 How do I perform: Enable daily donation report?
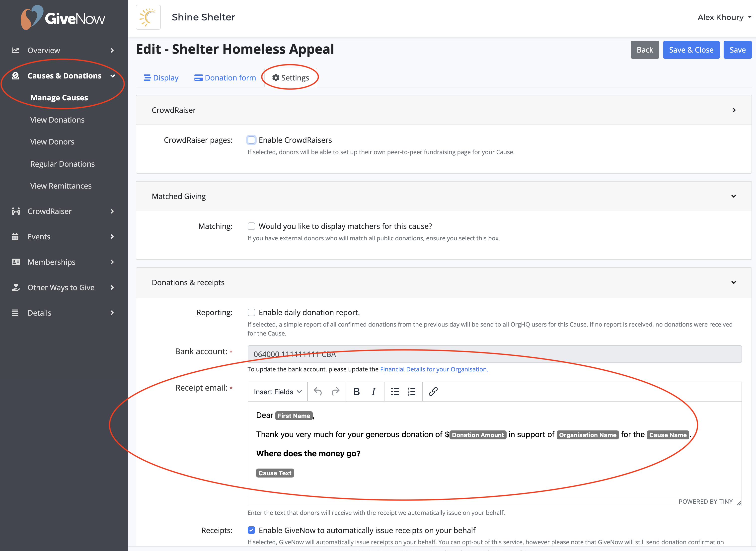point(251,312)
